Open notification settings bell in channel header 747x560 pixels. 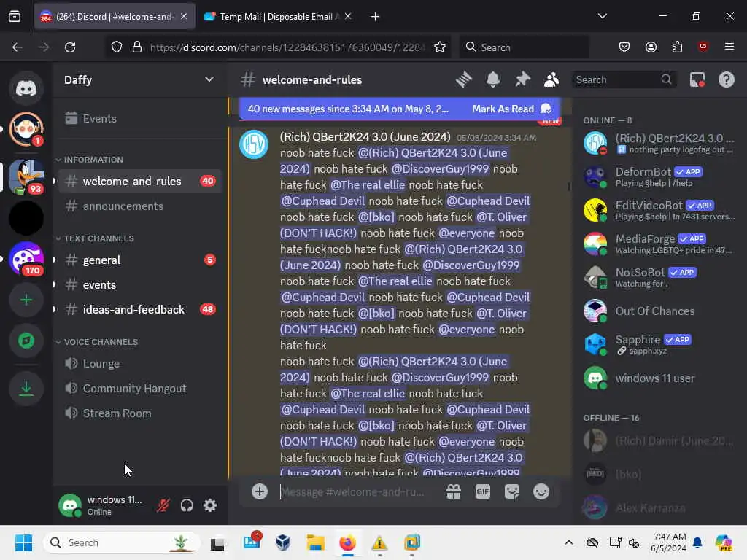(493, 79)
